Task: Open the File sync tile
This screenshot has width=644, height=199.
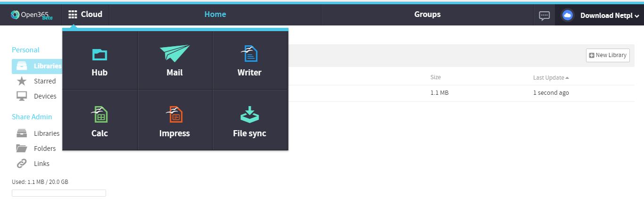Action: pyautogui.click(x=250, y=120)
